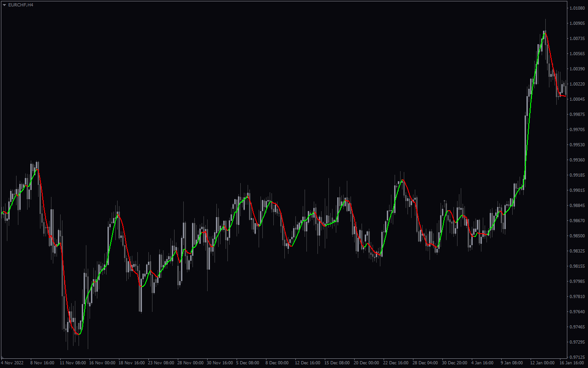Click the 0.97295 price label

(x=577, y=342)
